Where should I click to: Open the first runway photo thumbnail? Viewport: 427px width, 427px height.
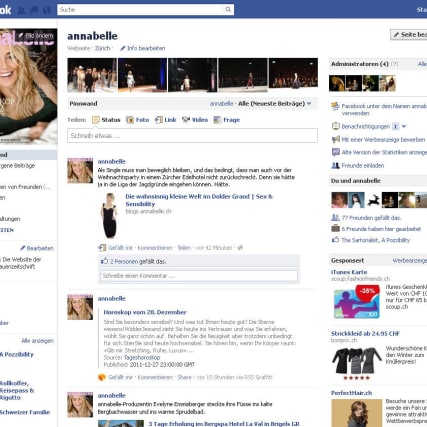[x=92, y=75]
